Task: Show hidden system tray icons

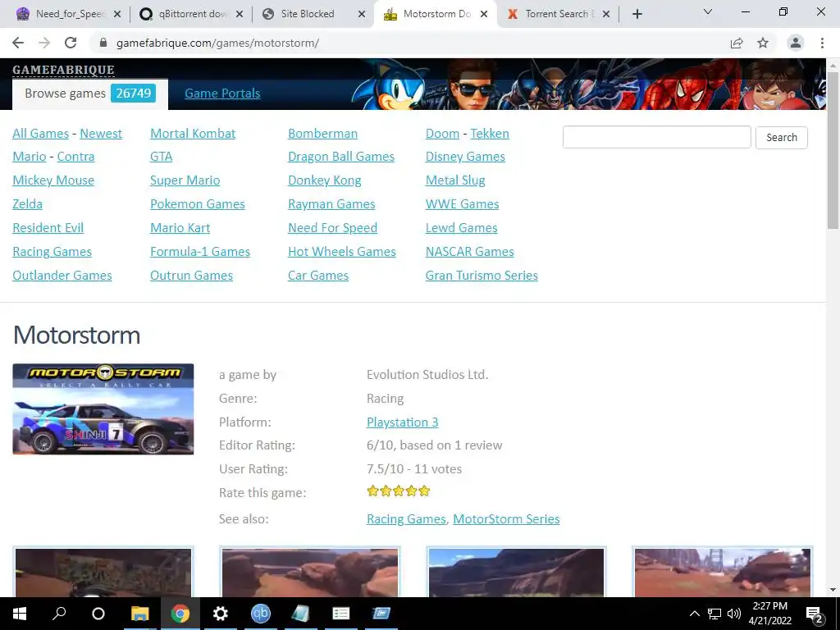Action: click(694, 614)
